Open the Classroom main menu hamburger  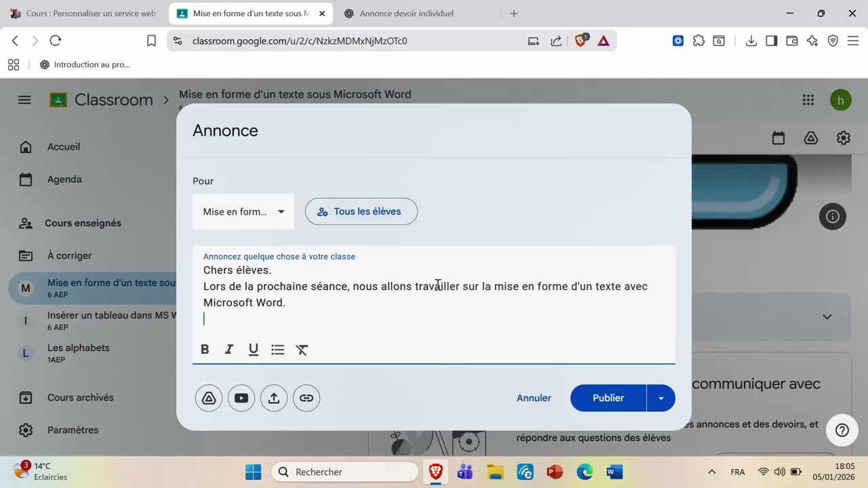[24, 100]
